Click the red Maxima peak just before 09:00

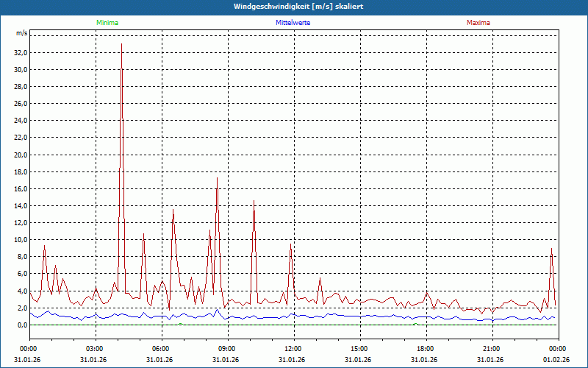click(217, 178)
